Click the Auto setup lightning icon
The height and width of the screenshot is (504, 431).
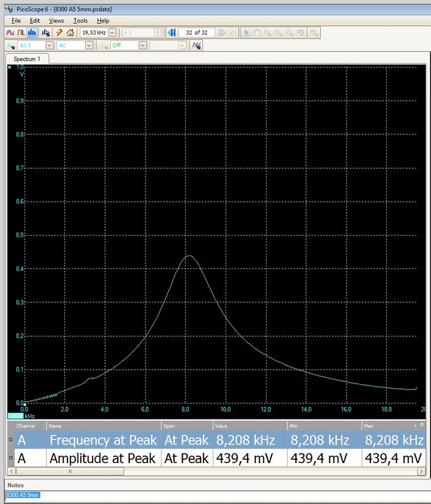pos(59,33)
